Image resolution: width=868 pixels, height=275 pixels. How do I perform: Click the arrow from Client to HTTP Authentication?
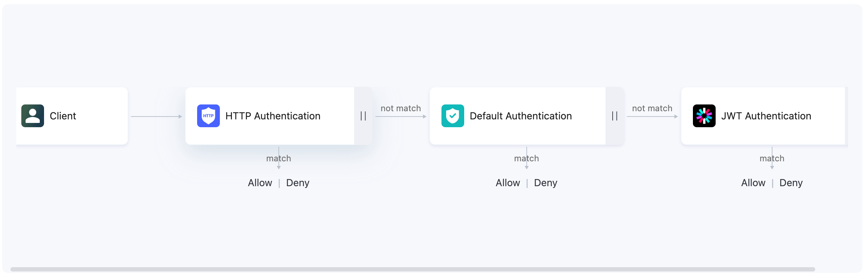[156, 117]
